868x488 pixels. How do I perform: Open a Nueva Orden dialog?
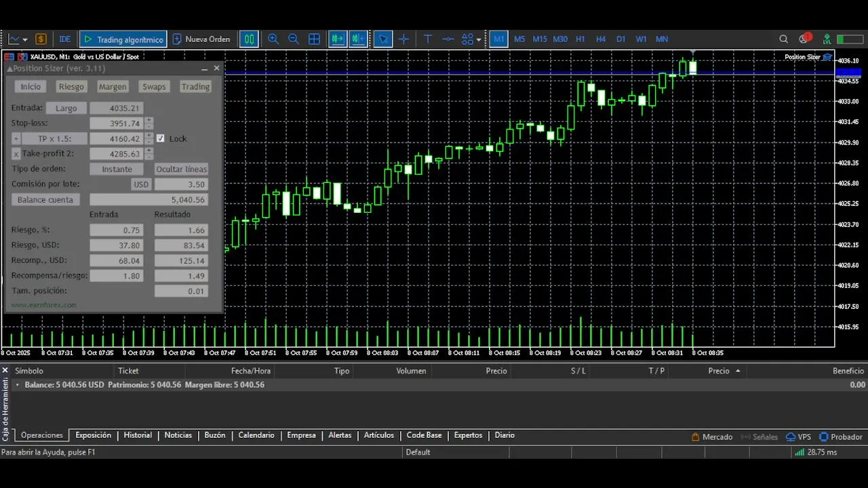coord(201,39)
